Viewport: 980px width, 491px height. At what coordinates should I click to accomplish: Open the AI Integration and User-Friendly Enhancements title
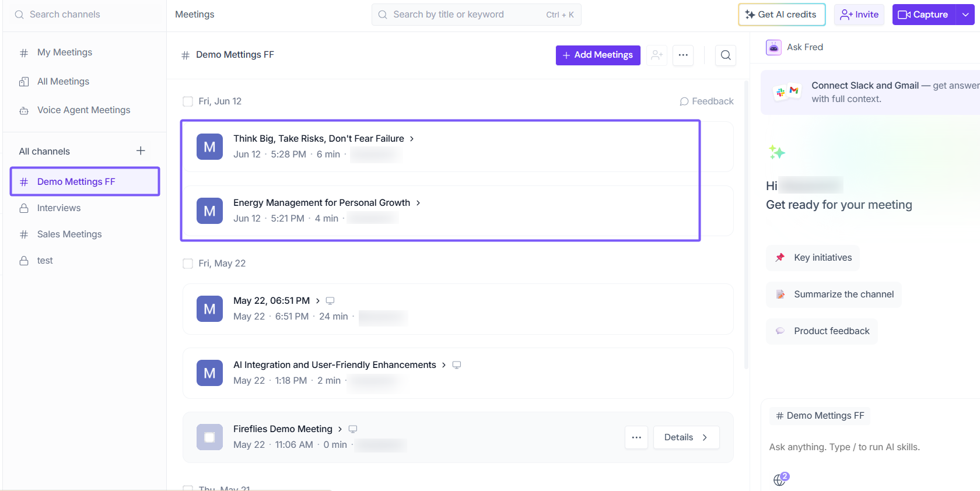[x=335, y=365]
